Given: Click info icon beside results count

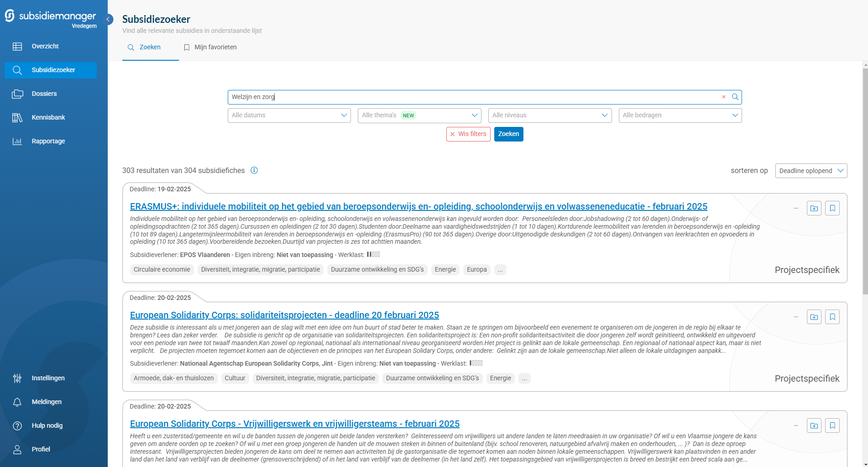Looking at the screenshot, I should pos(254,170).
